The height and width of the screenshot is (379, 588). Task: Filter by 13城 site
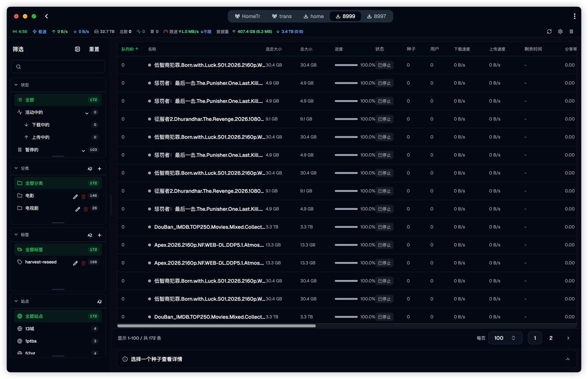tap(58, 329)
